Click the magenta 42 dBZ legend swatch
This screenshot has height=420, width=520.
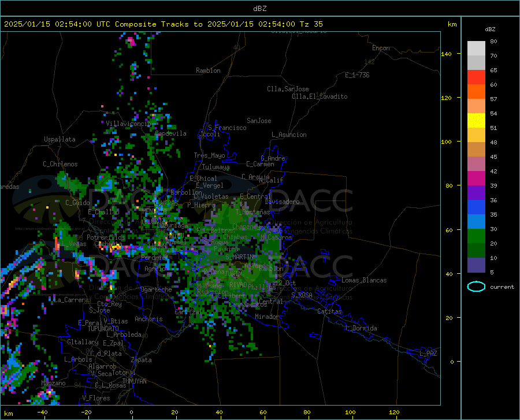[x=476, y=179]
